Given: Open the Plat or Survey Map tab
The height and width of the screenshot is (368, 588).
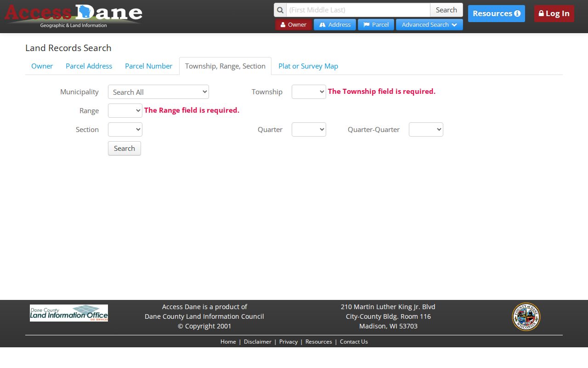Looking at the screenshot, I should 308,66.
